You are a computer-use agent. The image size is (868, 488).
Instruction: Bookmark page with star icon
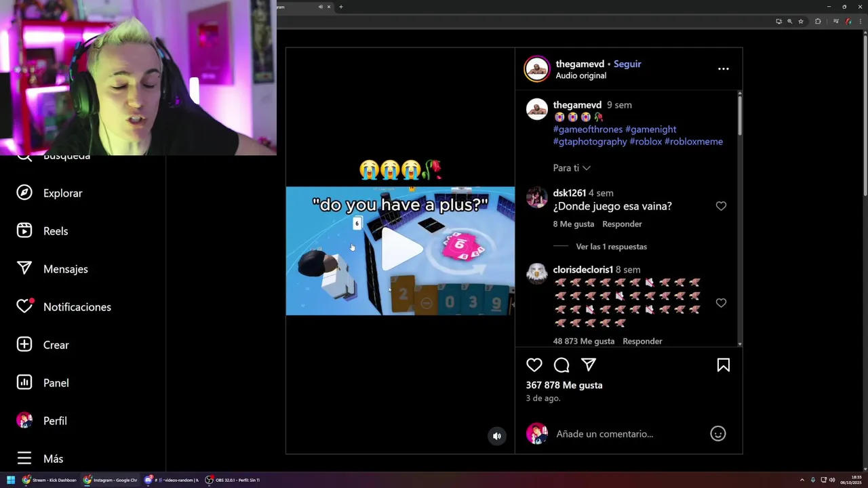tap(801, 21)
